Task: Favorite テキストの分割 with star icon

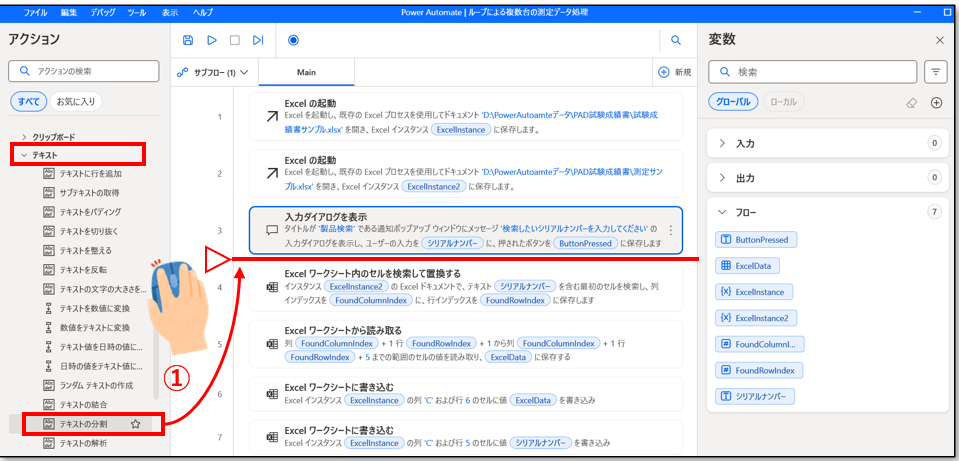Action: (x=135, y=424)
